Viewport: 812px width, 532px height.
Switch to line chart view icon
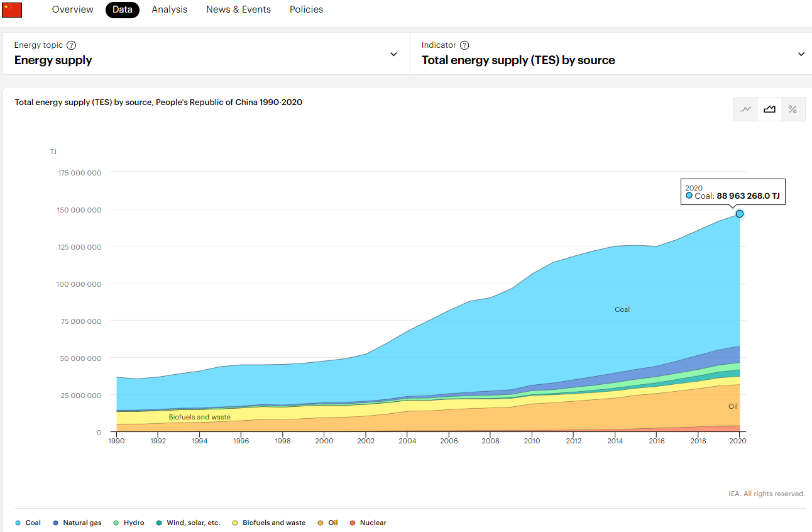coord(746,109)
